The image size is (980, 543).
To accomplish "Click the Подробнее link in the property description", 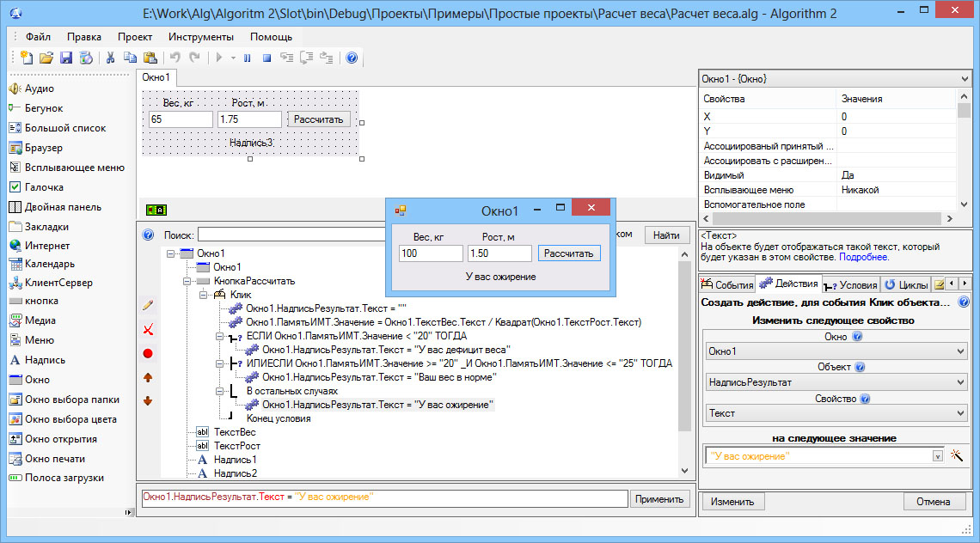I will (864, 257).
